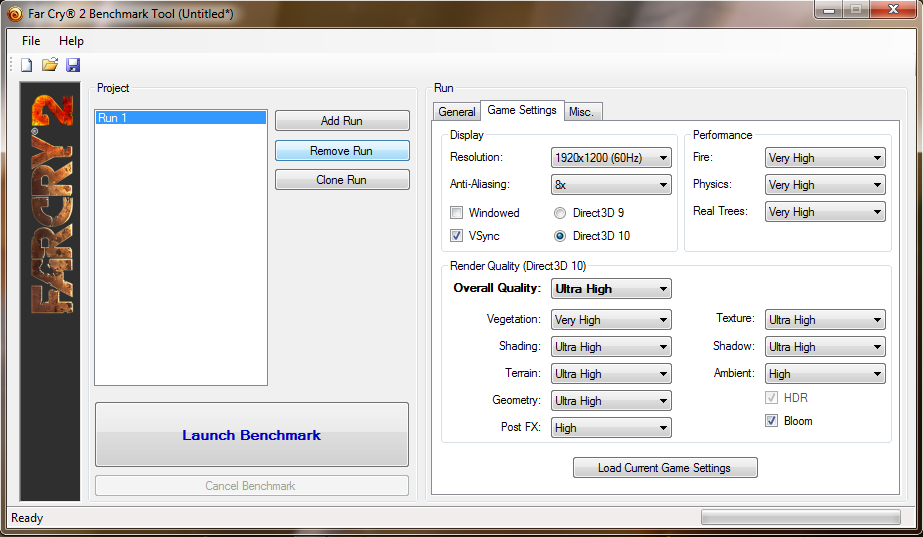Viewport: 923px width, 537px height.
Task: Open the Post FX dropdown
Action: (611, 428)
